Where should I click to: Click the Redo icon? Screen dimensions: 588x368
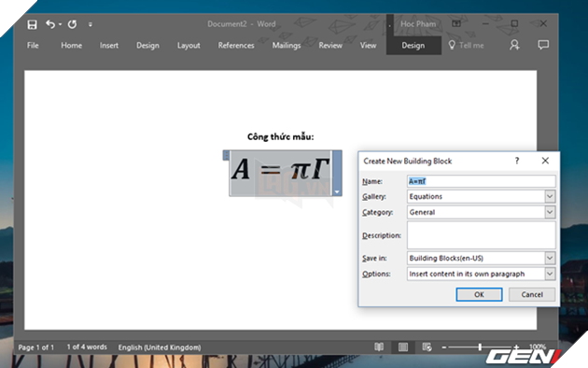click(x=73, y=24)
